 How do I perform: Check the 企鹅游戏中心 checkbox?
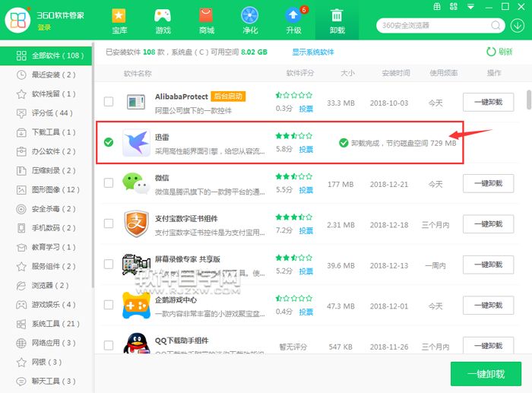coord(109,305)
